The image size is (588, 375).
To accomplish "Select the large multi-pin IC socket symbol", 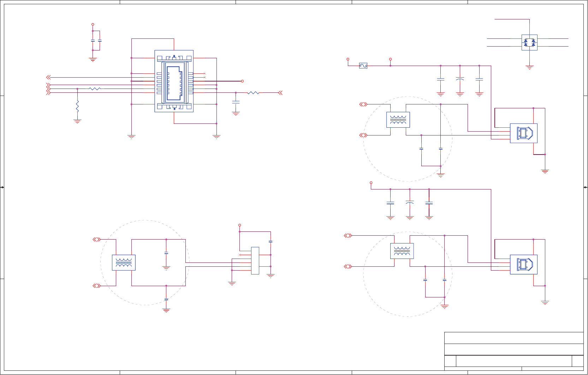I will (174, 81).
